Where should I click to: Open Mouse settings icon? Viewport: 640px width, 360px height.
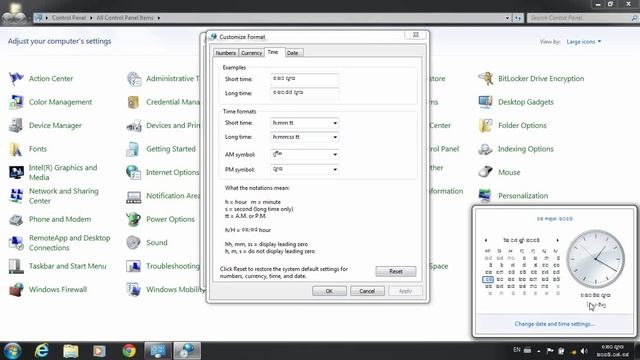[x=486, y=172]
